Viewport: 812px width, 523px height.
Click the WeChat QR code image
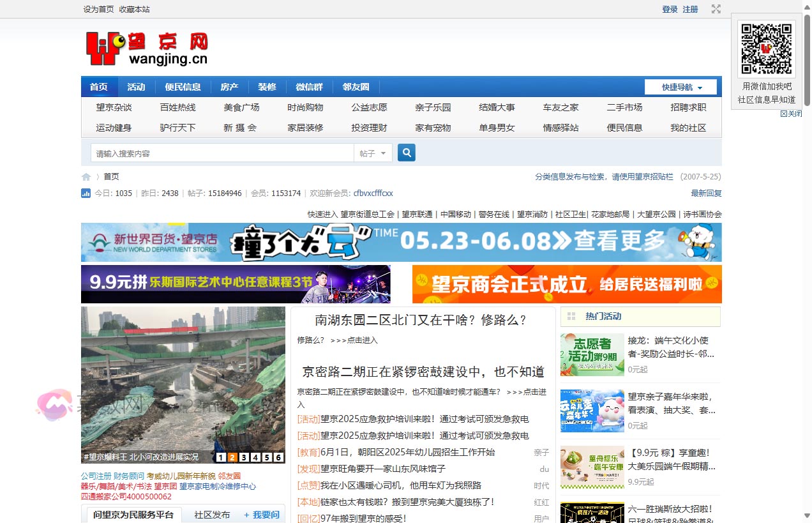766,49
